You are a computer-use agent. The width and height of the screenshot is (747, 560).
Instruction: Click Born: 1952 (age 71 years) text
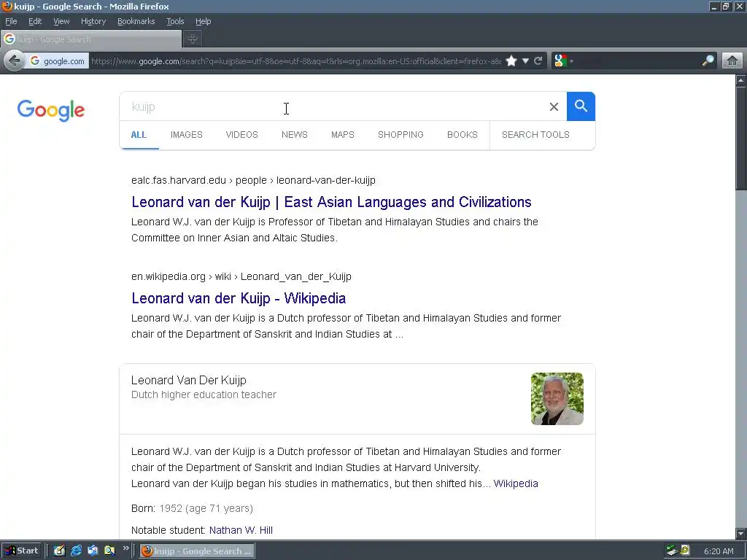(x=192, y=508)
